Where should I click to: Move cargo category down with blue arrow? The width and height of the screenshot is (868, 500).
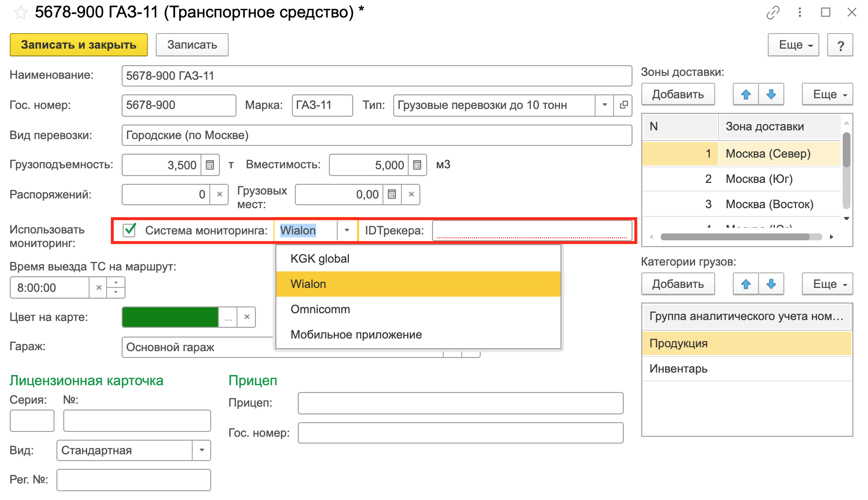click(771, 284)
